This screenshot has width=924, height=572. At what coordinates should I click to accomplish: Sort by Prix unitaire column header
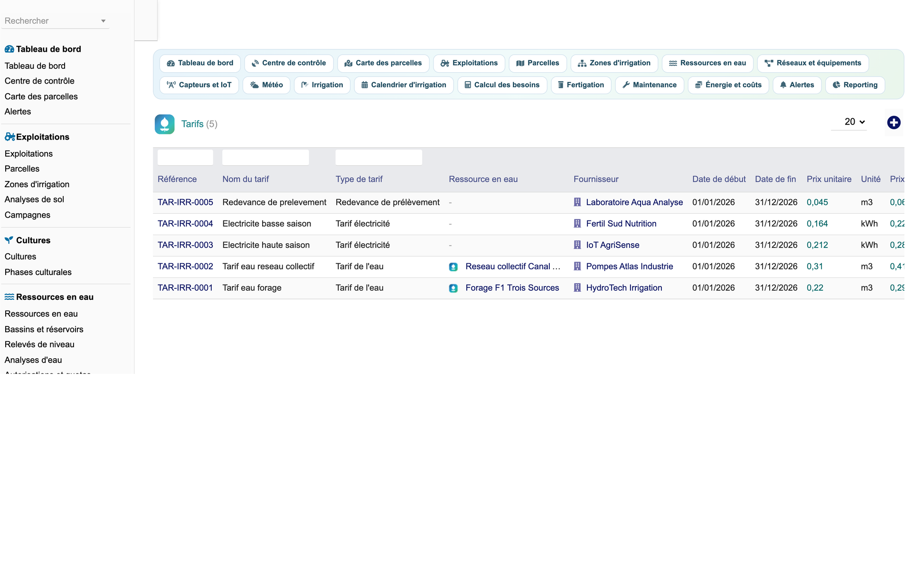829,179
